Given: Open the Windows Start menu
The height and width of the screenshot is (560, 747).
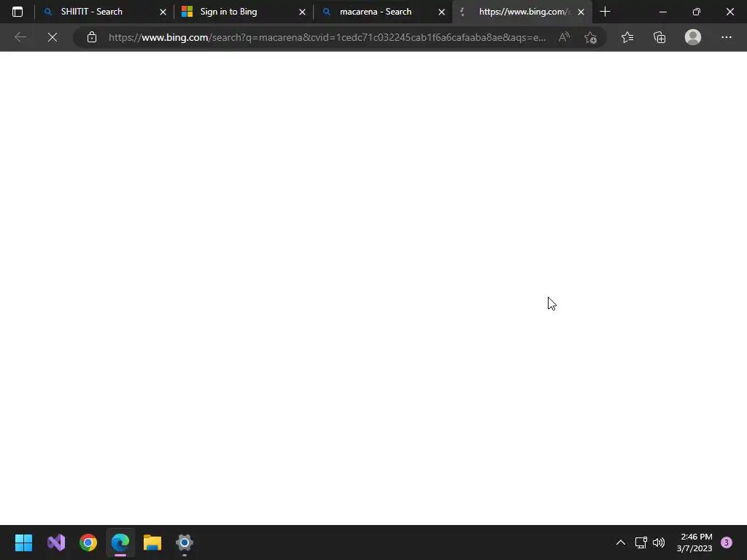Looking at the screenshot, I should [x=23, y=542].
